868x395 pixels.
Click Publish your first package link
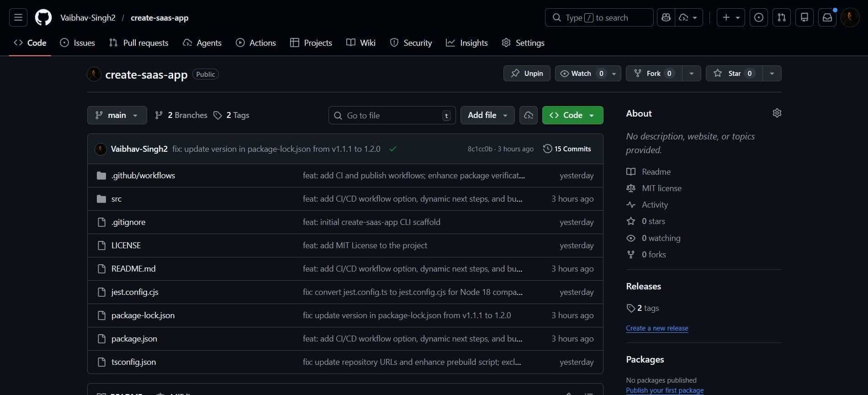[665, 390]
